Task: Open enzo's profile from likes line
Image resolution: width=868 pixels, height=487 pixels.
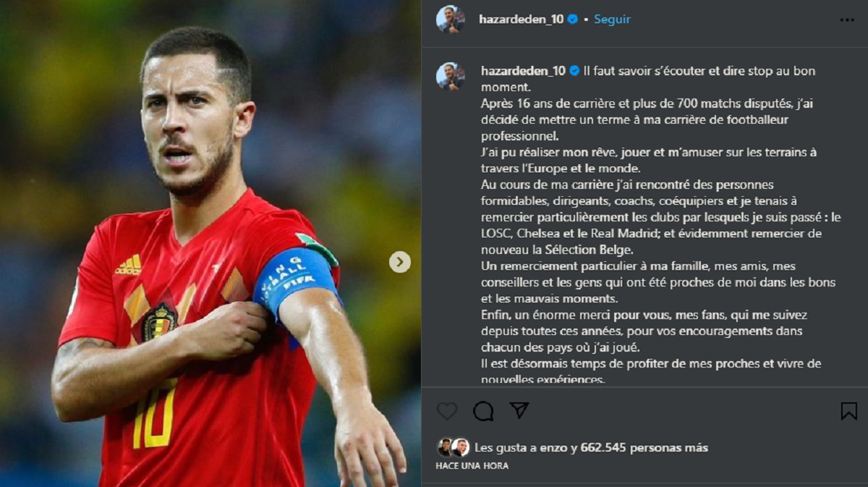Action: click(553, 448)
